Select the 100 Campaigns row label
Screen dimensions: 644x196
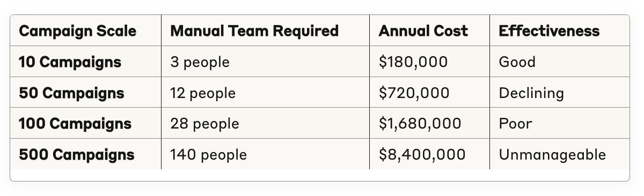click(x=75, y=124)
